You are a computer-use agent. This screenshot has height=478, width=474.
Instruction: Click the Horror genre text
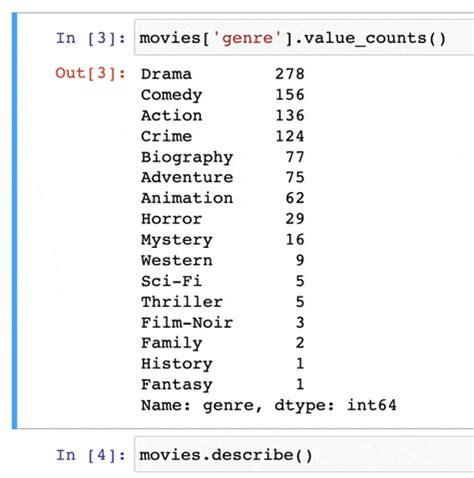(171, 219)
